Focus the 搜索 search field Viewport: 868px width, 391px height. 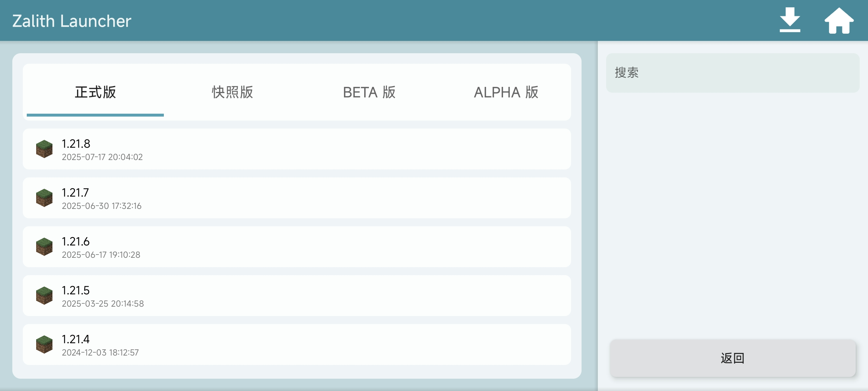point(732,73)
